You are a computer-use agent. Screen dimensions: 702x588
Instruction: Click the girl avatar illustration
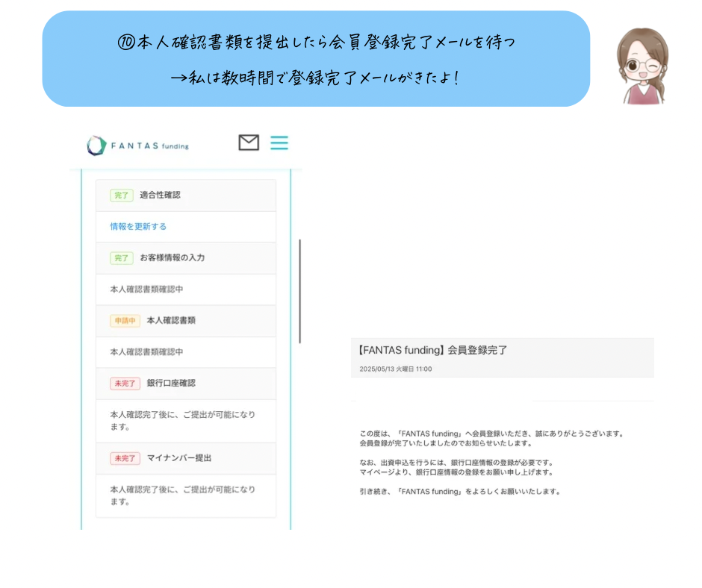click(x=643, y=66)
